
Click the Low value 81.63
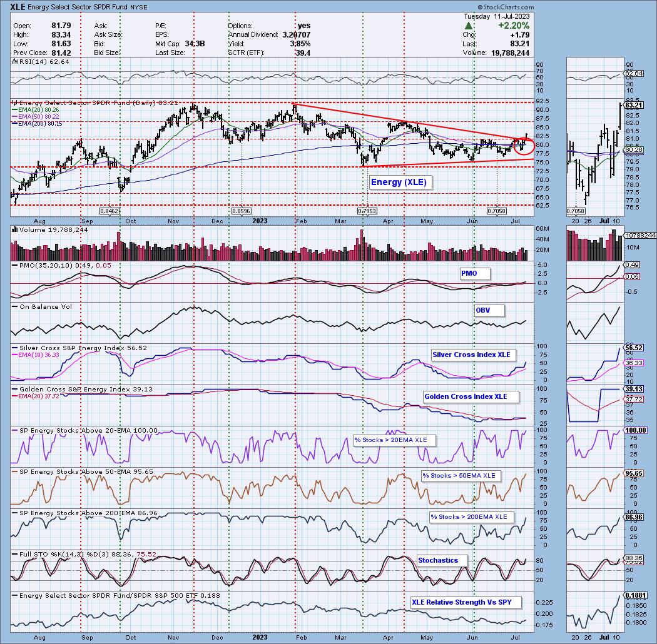[61, 44]
